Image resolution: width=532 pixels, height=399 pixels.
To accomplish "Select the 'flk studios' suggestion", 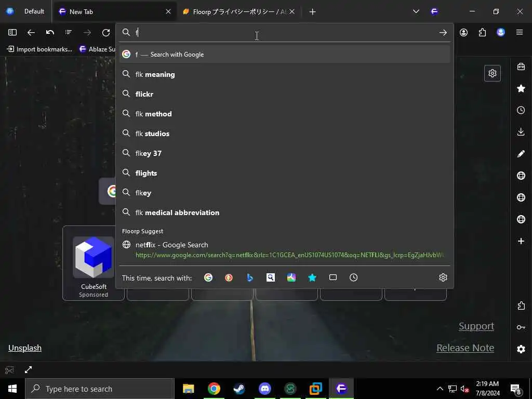I will [x=285, y=134].
